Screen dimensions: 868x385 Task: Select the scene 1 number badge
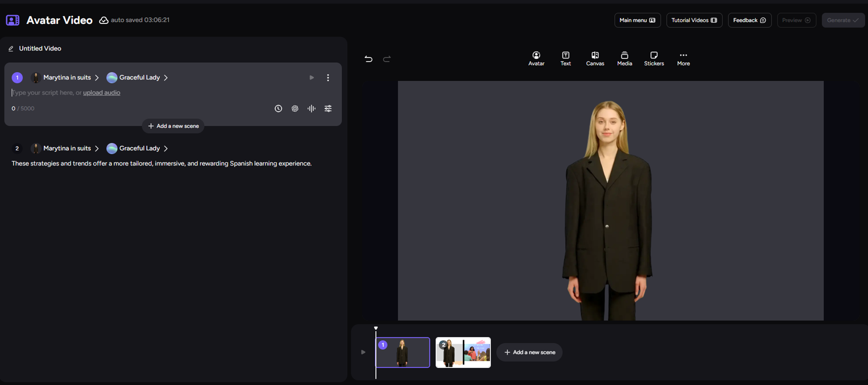[17, 78]
